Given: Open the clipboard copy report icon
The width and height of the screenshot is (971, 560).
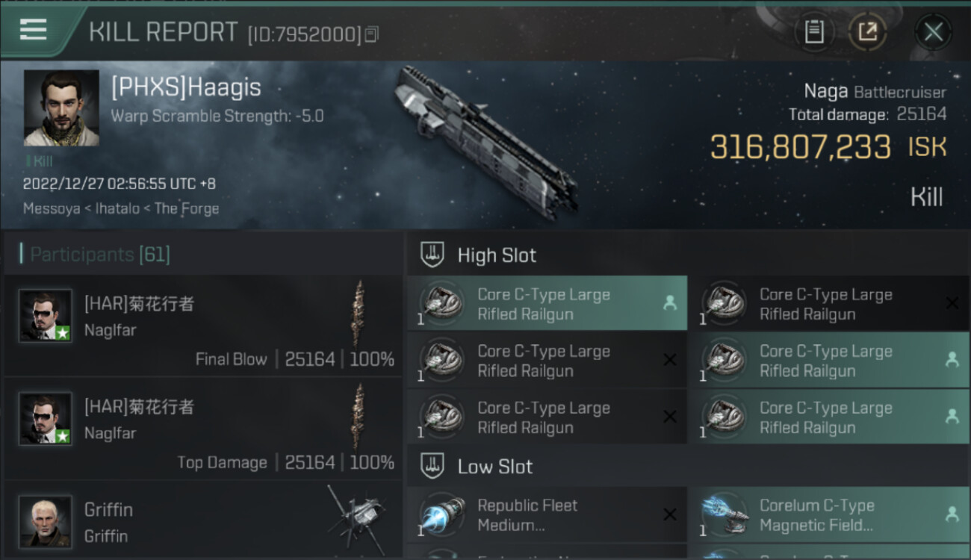Looking at the screenshot, I should click(814, 31).
